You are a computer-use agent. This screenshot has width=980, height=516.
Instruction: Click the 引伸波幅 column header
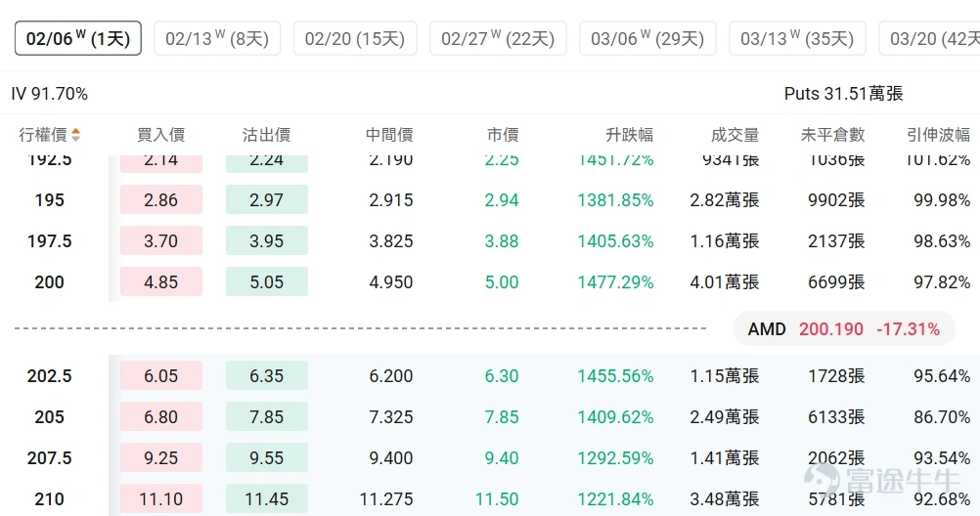click(x=939, y=134)
